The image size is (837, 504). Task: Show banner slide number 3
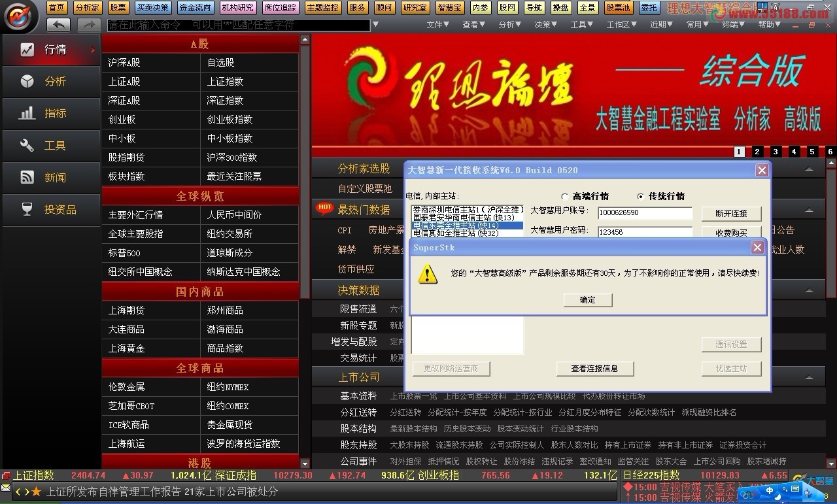[x=776, y=152]
